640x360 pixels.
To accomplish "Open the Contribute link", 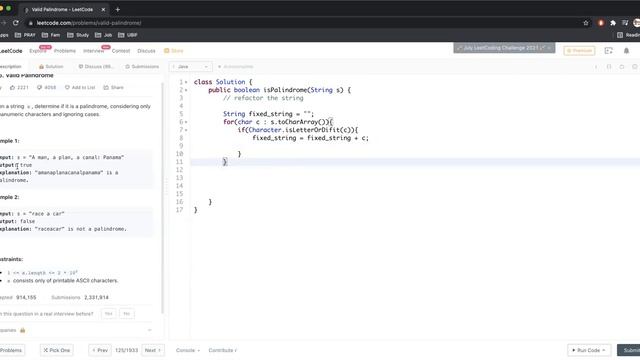I will pos(223,350).
